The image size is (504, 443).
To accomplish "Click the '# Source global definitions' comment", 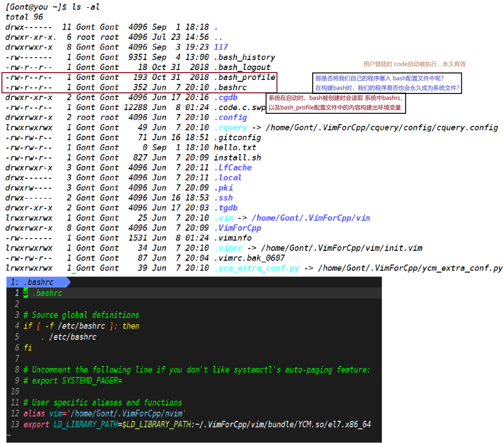I will coord(81,315).
